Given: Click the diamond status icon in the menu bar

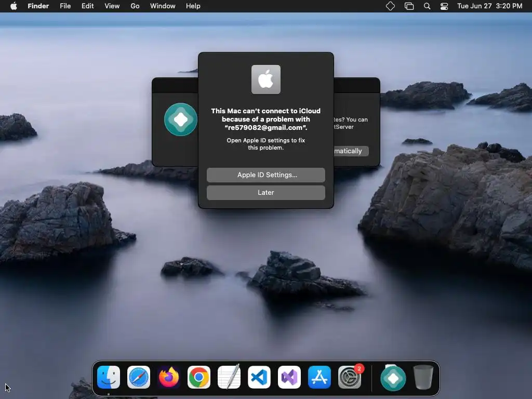Looking at the screenshot, I should [390, 6].
